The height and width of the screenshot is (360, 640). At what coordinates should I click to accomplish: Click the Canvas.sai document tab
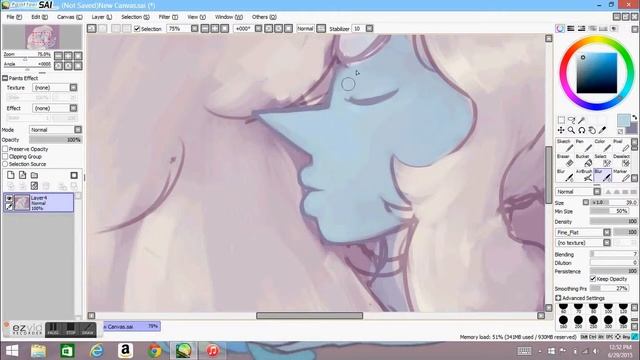[x=131, y=326]
